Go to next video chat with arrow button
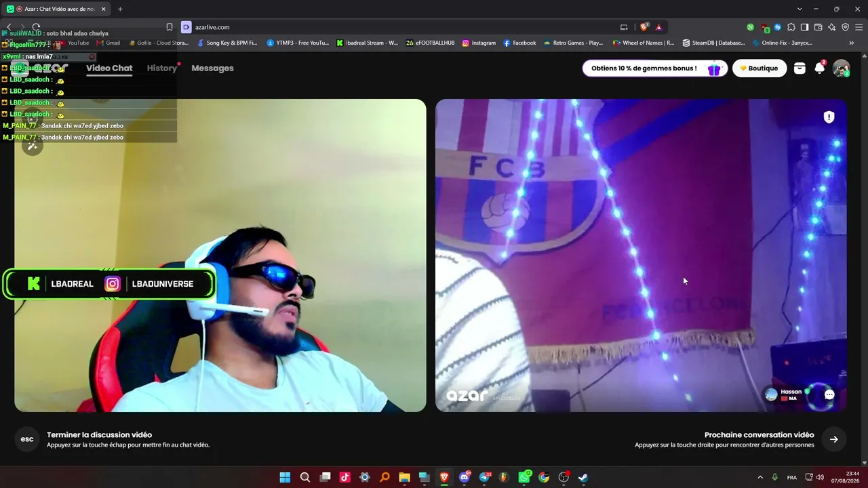The width and height of the screenshot is (868, 488). point(833,439)
